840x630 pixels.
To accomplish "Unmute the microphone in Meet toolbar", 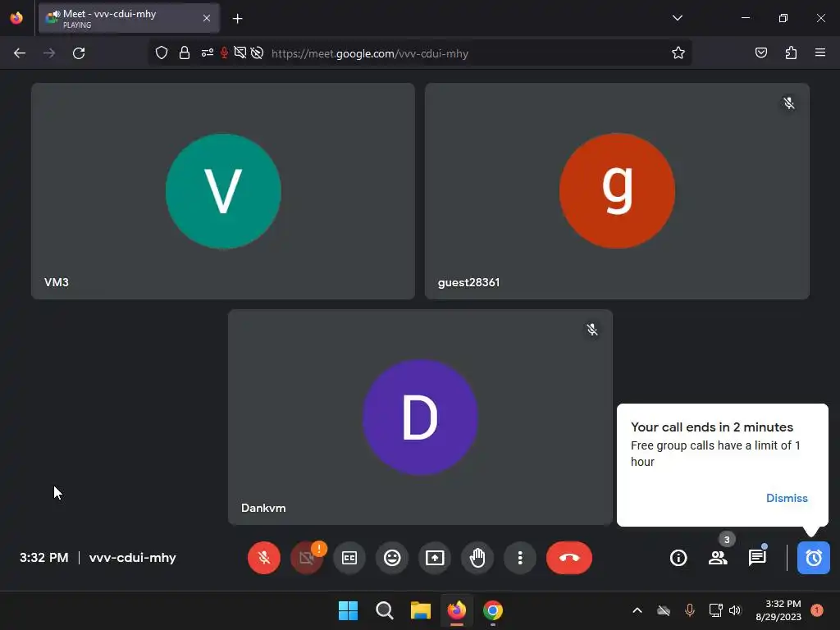I will (263, 558).
